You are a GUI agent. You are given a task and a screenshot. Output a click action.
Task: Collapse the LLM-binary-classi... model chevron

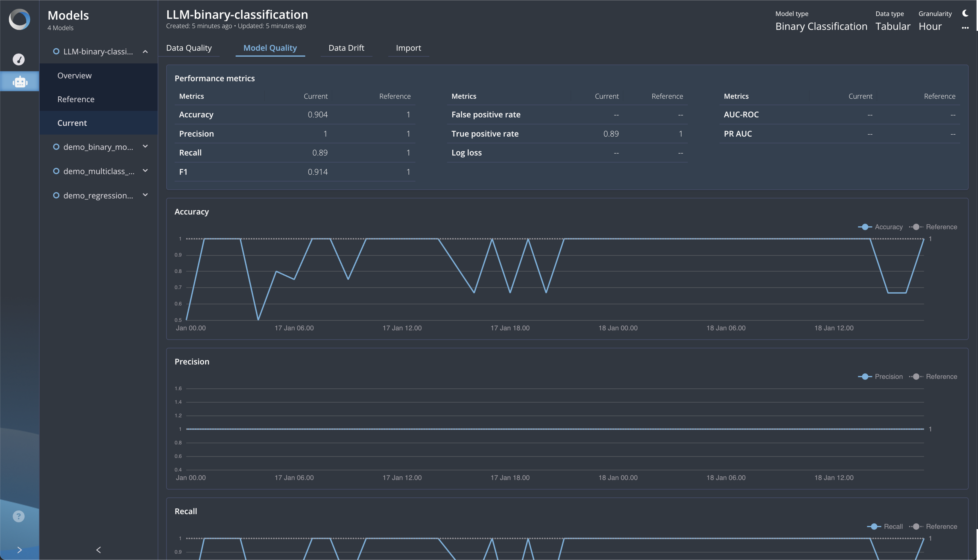pos(145,52)
